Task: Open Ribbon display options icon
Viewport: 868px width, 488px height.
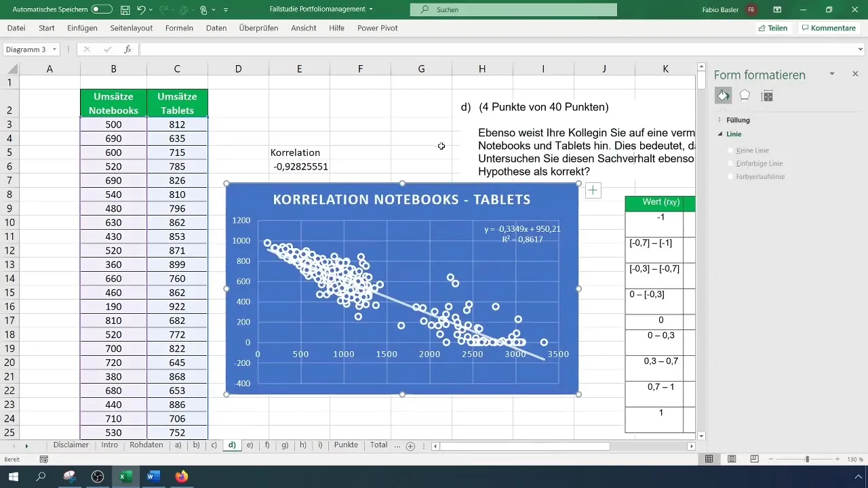Action: coord(777,9)
